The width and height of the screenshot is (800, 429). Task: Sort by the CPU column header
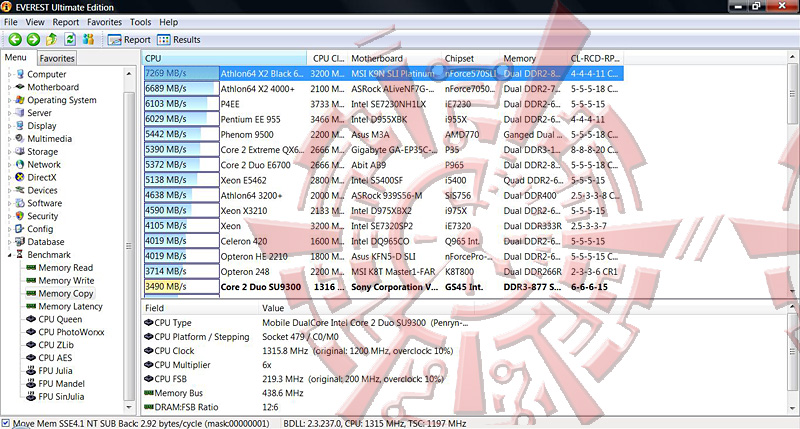[x=224, y=58]
